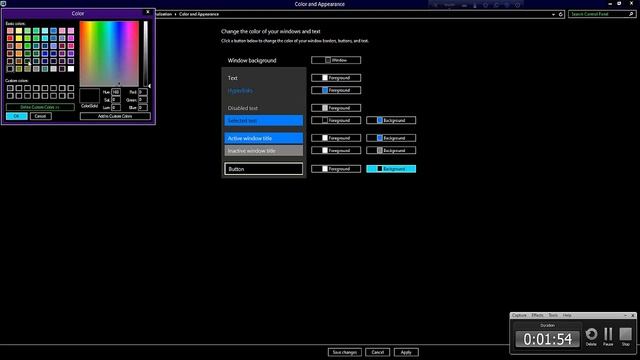Change the Selected text background color
This screenshot has height=360, width=640.
[391, 120]
